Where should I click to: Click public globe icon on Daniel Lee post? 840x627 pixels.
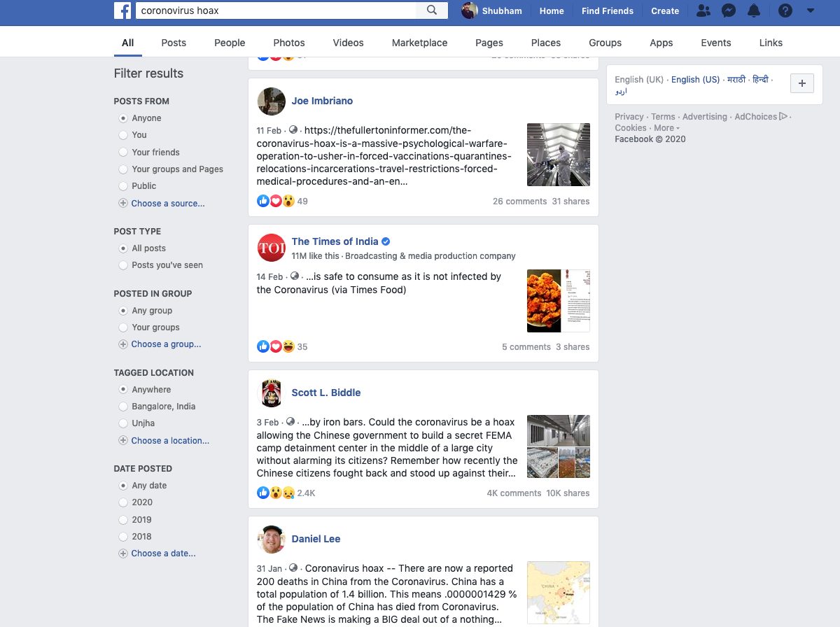[293, 568]
